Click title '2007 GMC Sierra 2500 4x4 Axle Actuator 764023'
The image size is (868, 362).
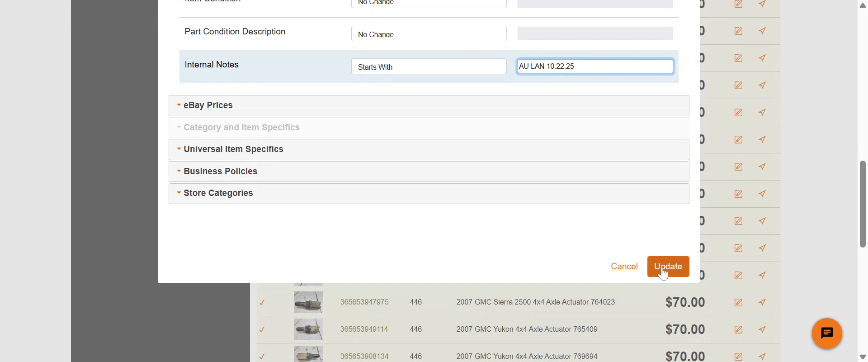(535, 302)
